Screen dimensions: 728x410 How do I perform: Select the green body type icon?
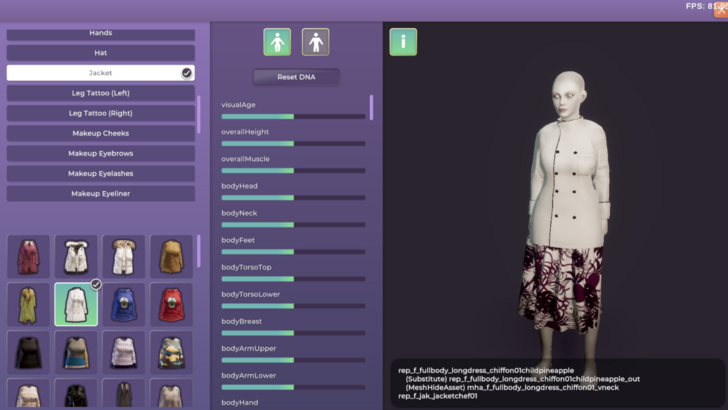[x=277, y=42]
